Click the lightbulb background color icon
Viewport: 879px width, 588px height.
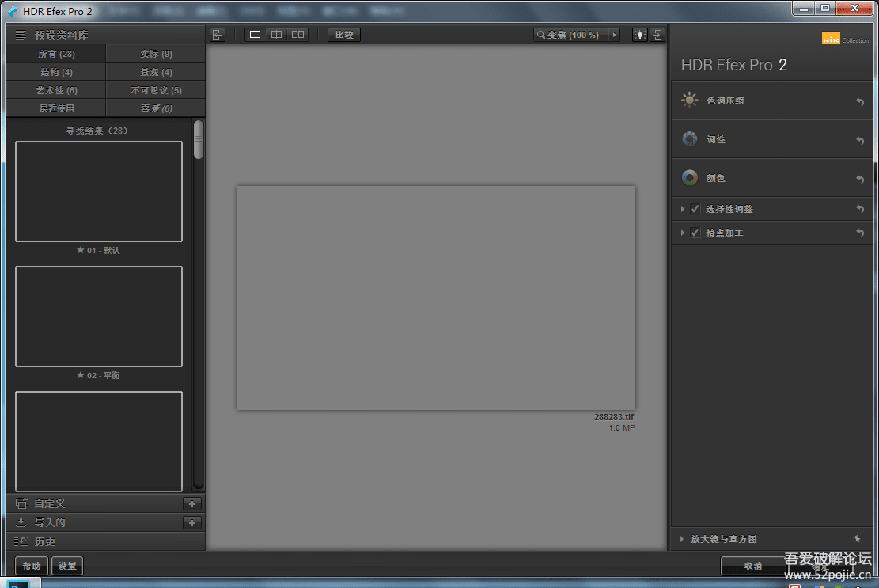pyautogui.click(x=639, y=35)
